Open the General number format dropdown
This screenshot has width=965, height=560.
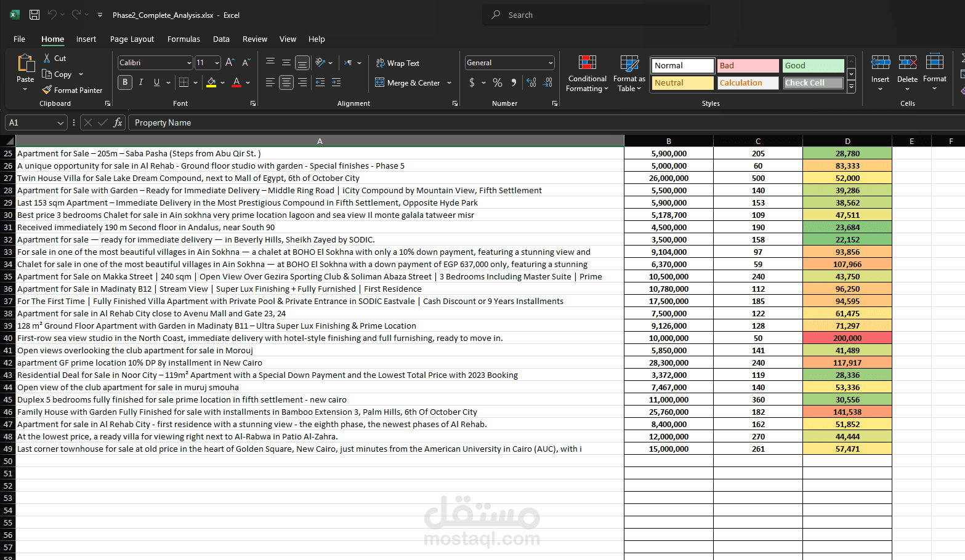[551, 63]
